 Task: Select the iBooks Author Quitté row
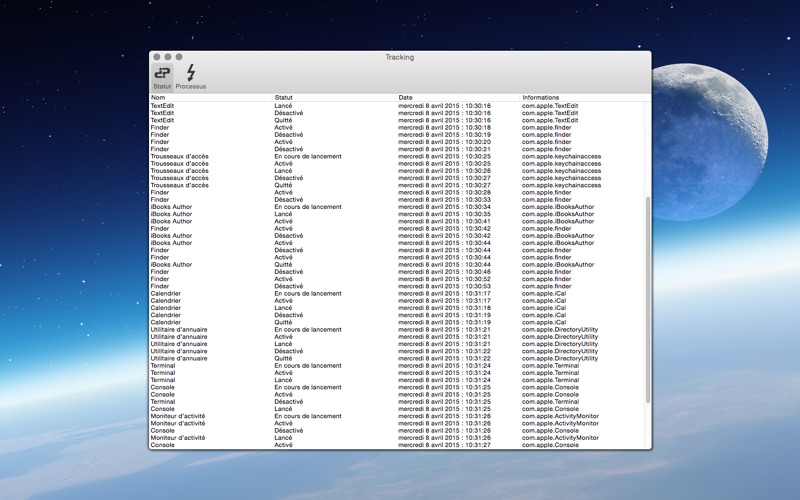(397, 264)
